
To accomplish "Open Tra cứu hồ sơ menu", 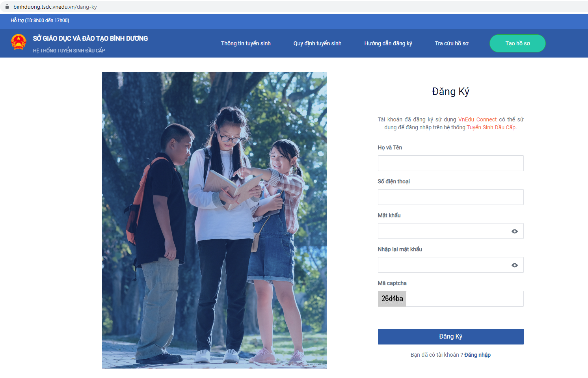I will click(x=452, y=43).
